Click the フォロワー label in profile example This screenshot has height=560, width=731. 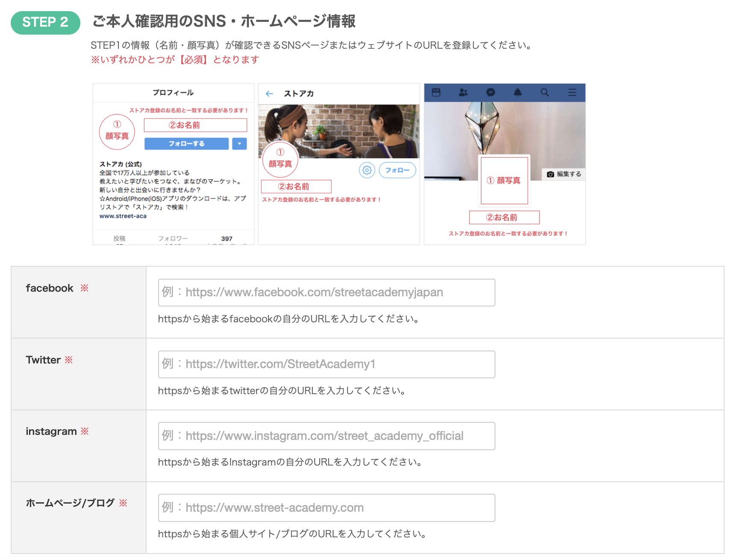173,239
